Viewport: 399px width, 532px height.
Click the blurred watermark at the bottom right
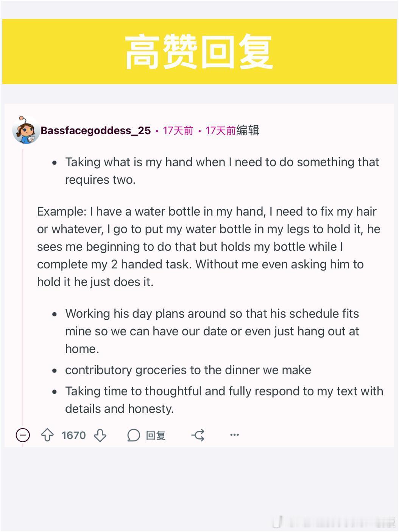[334, 522]
